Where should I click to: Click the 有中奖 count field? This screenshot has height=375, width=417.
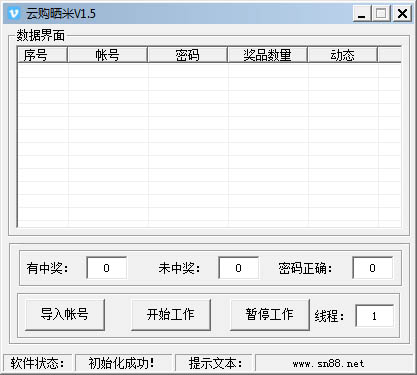click(106, 268)
